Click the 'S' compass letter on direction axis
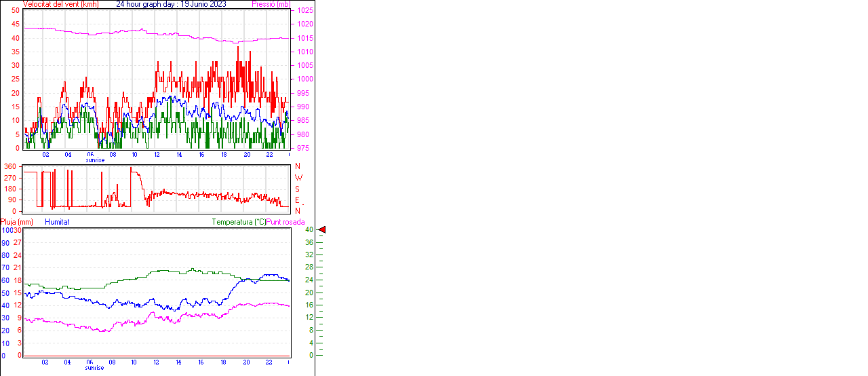Viewport: 868px width, 376px height. coord(297,189)
